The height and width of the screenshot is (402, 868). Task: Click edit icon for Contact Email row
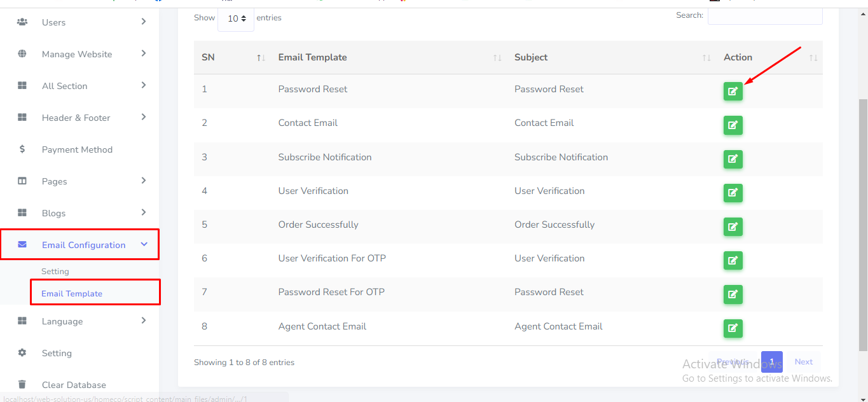click(733, 125)
